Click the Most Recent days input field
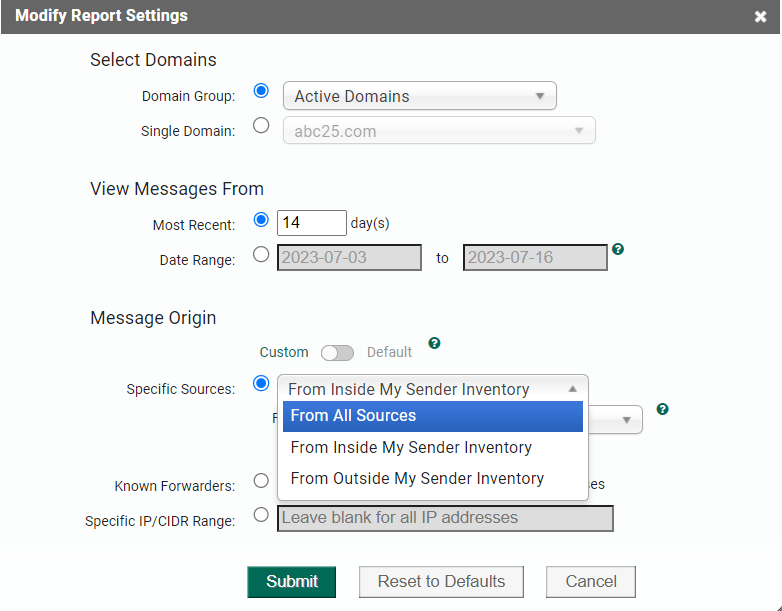 [x=312, y=222]
